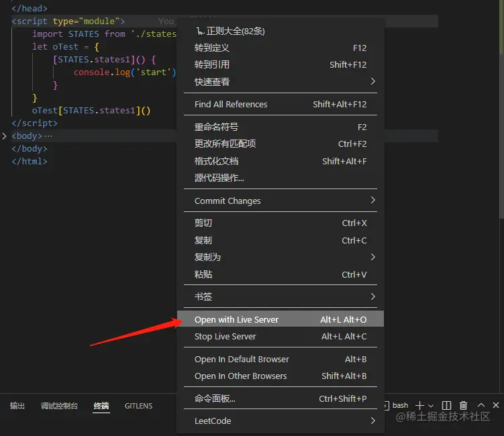Viewport: 504px width, 436px height.
Task: Select the bash terminal label
Action: pyautogui.click(x=400, y=405)
